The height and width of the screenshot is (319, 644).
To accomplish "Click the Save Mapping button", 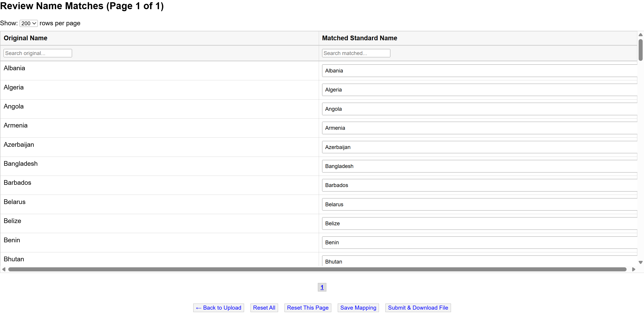I will [x=358, y=308].
